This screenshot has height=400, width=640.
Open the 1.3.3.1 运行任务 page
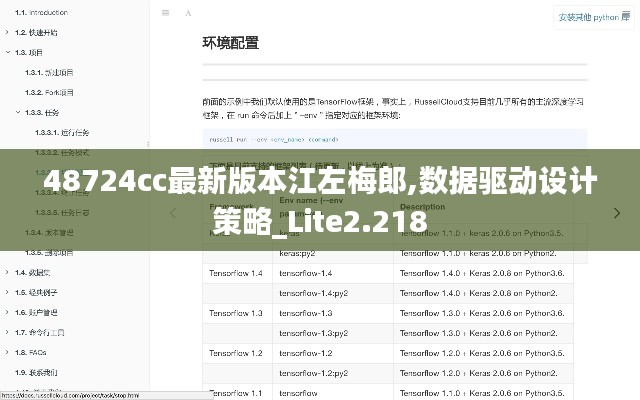coord(62,133)
